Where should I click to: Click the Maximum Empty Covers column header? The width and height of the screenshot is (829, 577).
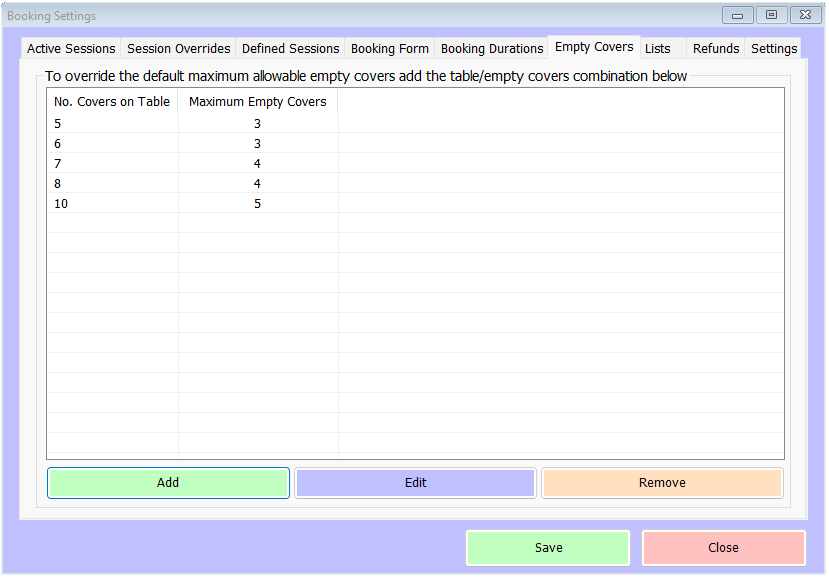258,101
